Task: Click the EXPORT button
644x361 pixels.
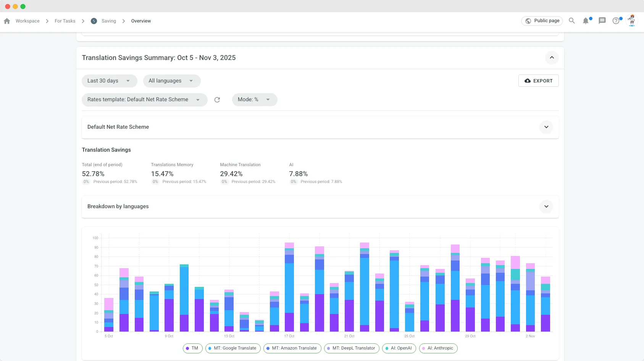Action: [x=538, y=81]
